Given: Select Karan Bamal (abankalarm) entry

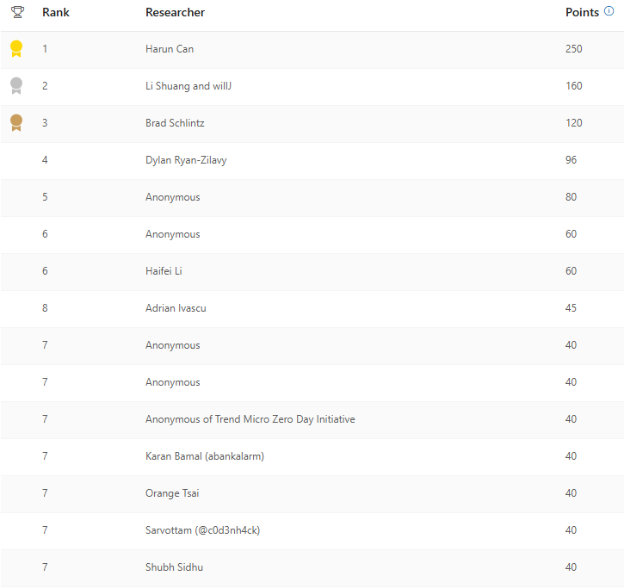Looking at the screenshot, I should (204, 456).
